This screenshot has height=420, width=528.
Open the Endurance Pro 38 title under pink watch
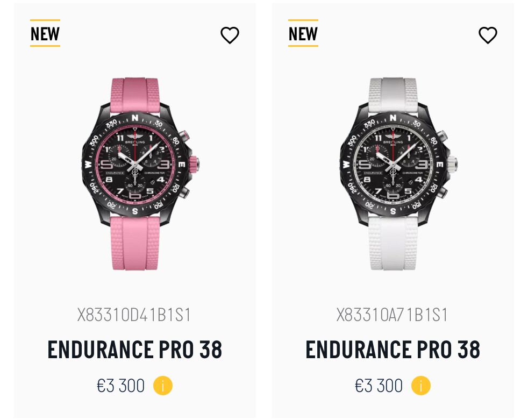pos(135,350)
